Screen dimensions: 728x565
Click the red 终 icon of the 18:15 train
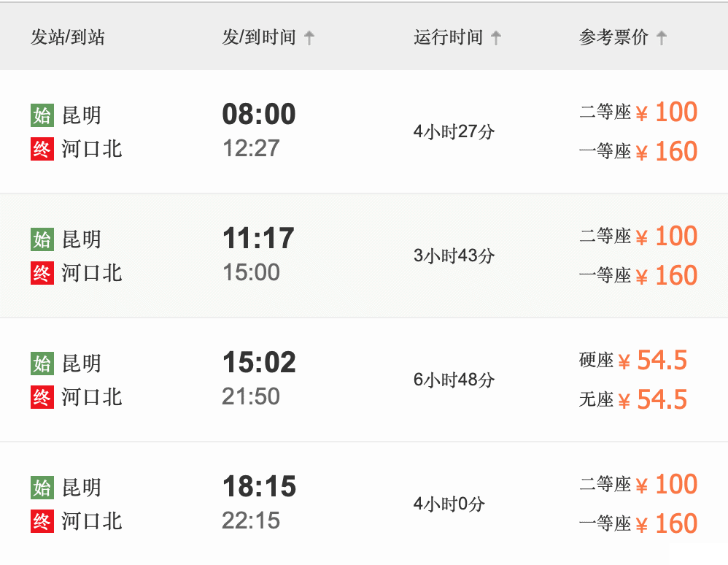(42, 521)
